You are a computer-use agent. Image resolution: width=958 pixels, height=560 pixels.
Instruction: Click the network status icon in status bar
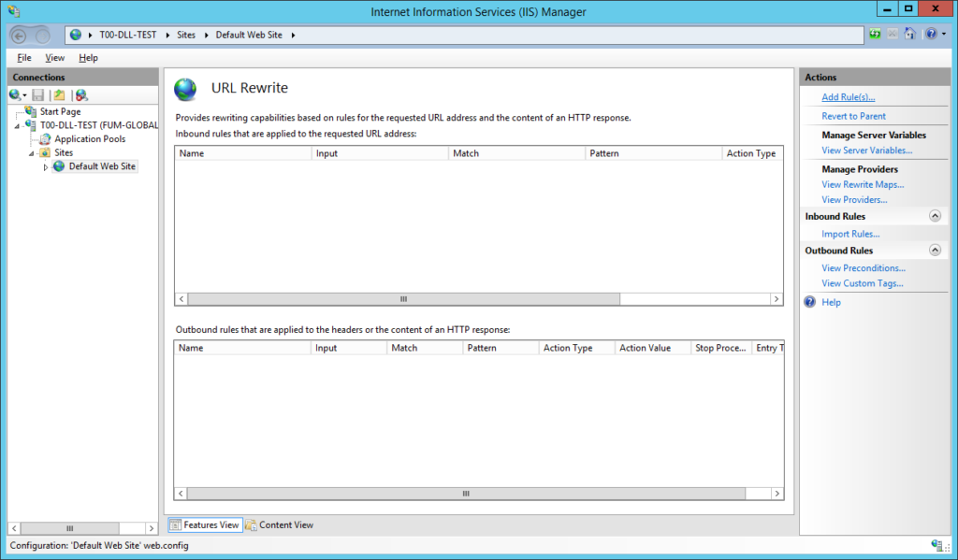tap(936, 545)
